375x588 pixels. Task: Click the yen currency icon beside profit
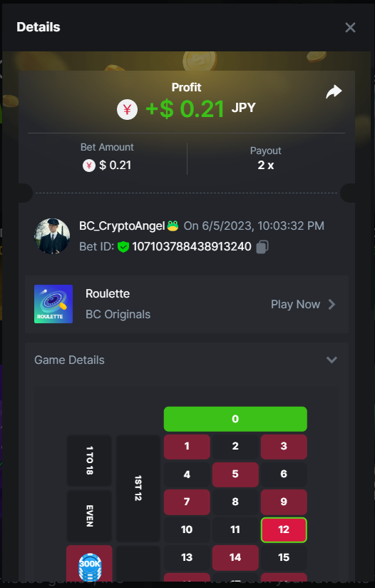point(127,109)
